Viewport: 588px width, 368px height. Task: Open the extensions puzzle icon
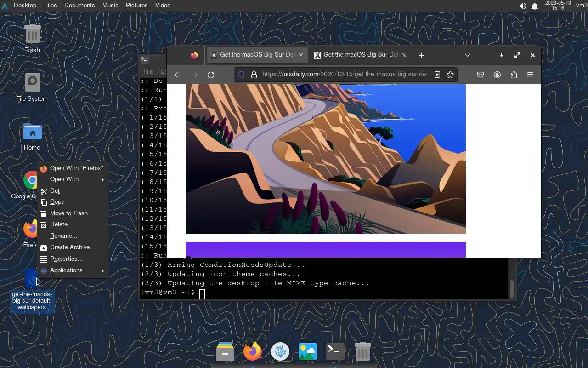(514, 75)
